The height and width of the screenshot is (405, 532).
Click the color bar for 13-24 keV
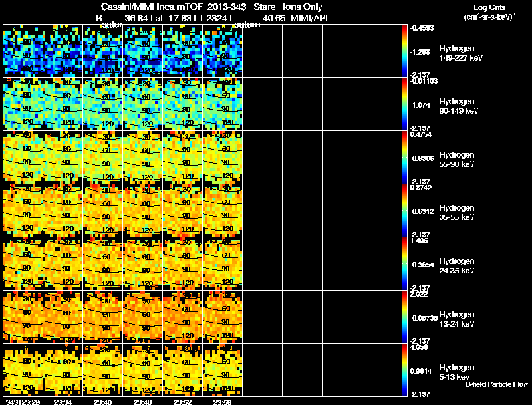coord(404,317)
